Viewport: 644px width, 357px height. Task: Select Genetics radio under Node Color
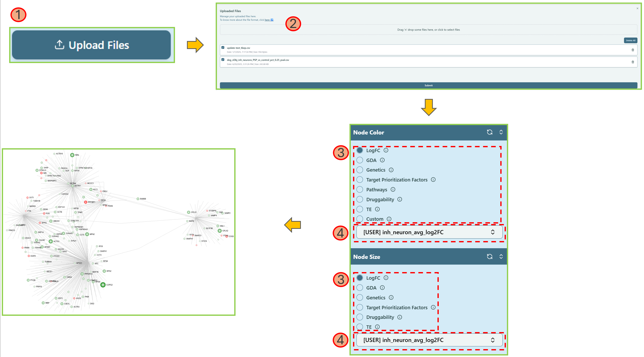(360, 170)
